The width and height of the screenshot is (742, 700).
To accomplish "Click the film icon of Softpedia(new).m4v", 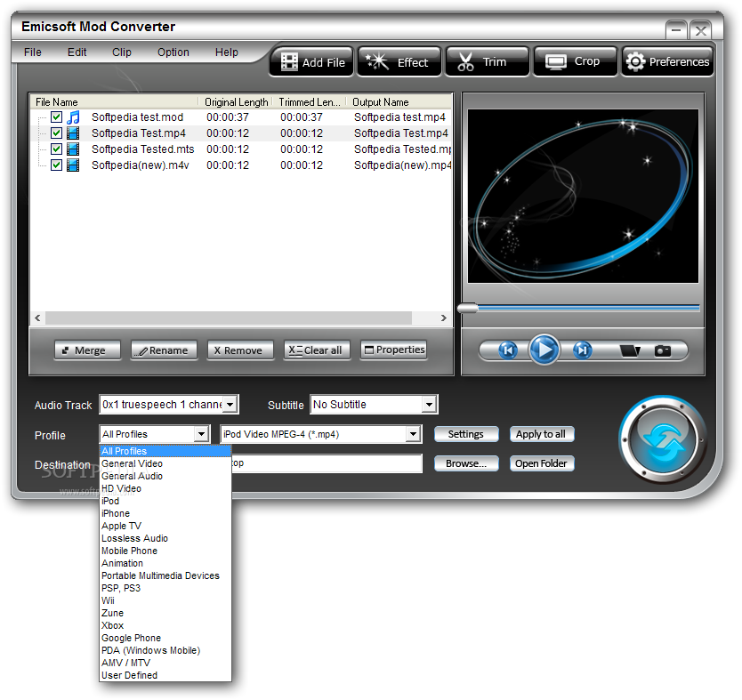I will (73, 165).
